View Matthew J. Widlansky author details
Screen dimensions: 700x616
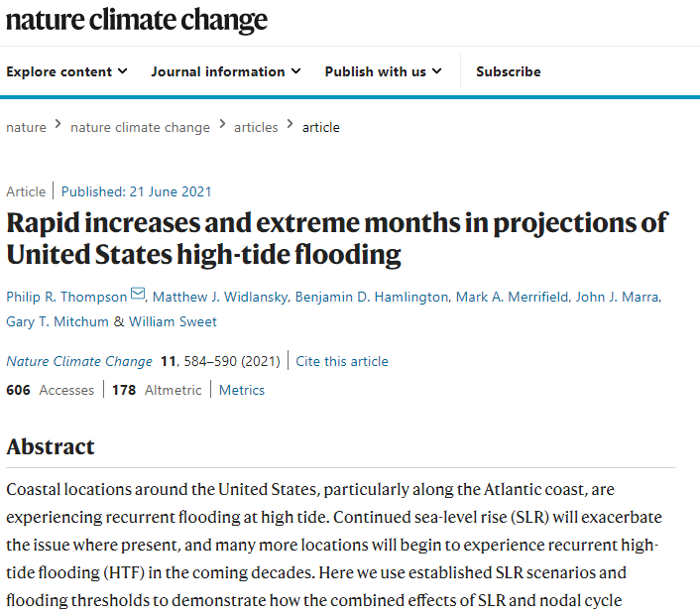coord(220,297)
